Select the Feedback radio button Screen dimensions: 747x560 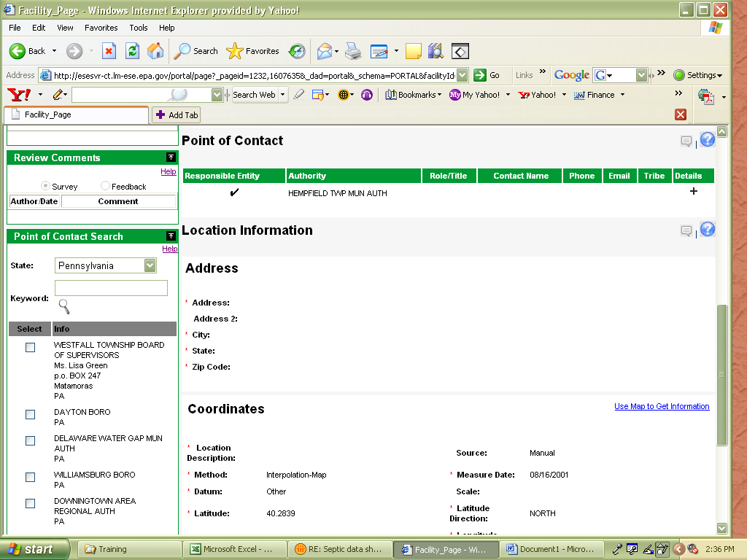106,187
